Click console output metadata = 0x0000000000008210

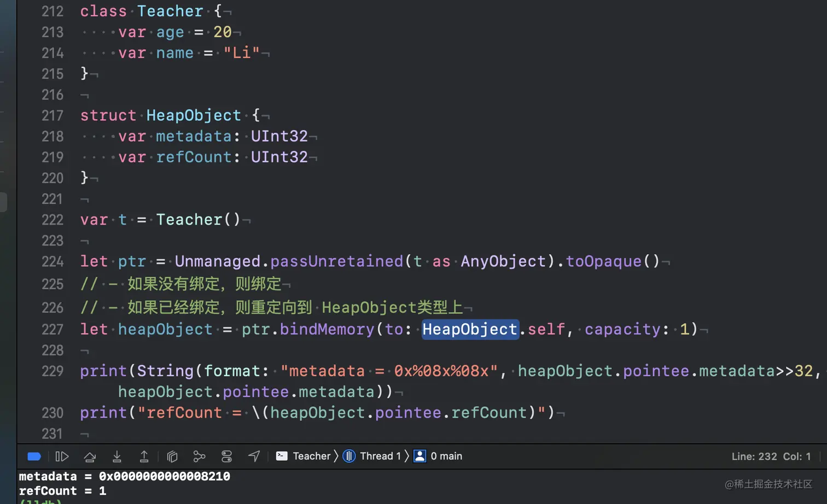[125, 477]
